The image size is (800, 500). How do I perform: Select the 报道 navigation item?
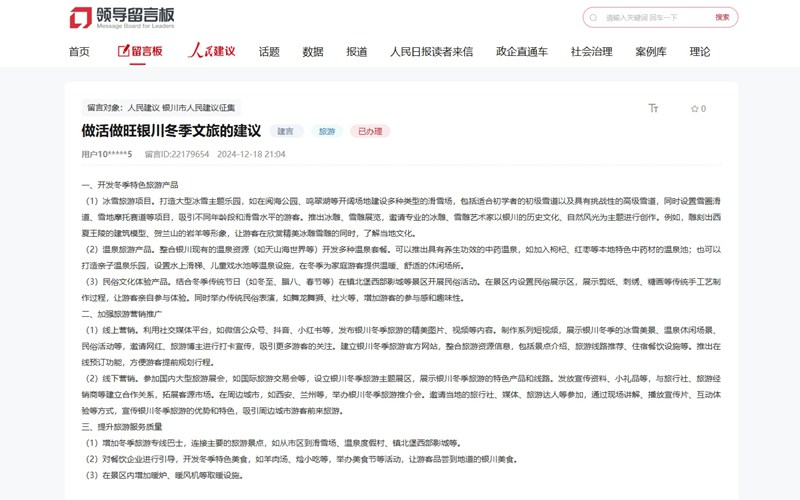357,52
